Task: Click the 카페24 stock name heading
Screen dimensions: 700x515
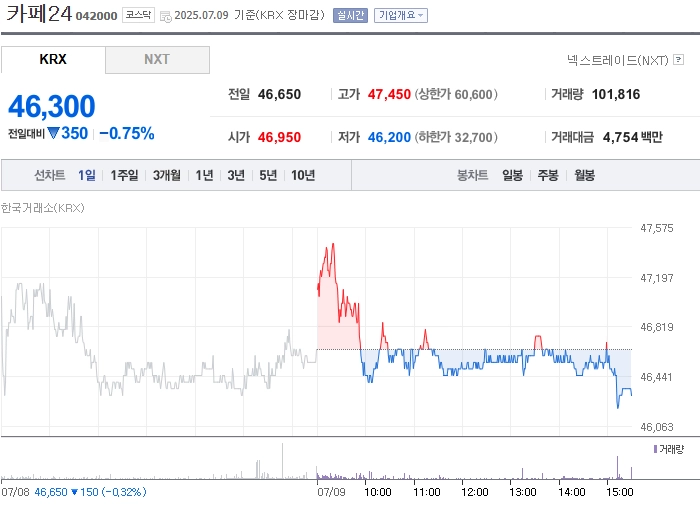Action: (39, 13)
